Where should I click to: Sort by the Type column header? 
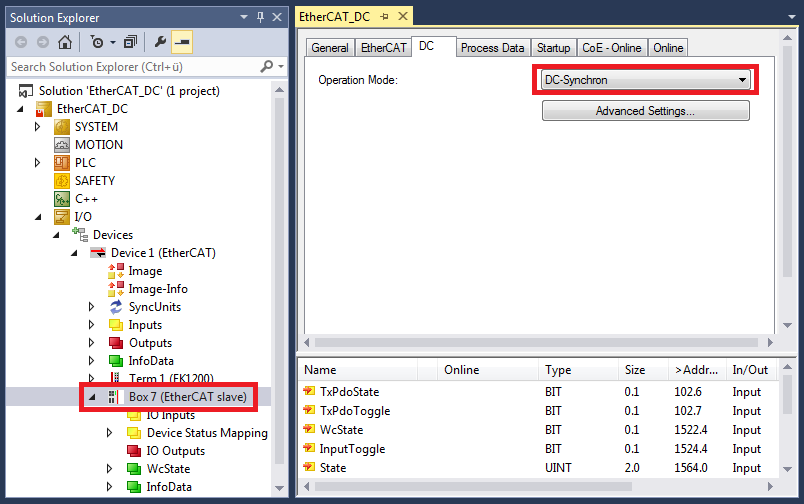pyautogui.click(x=577, y=370)
